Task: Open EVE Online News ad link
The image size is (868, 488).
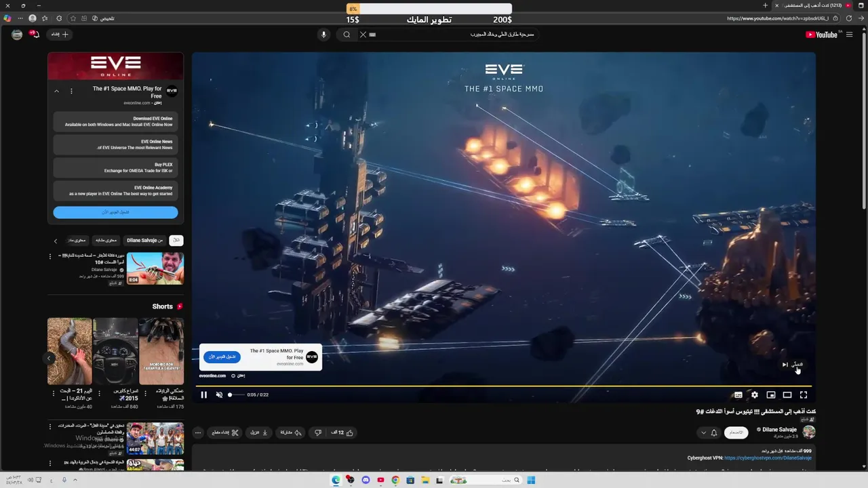Action: tap(115, 145)
